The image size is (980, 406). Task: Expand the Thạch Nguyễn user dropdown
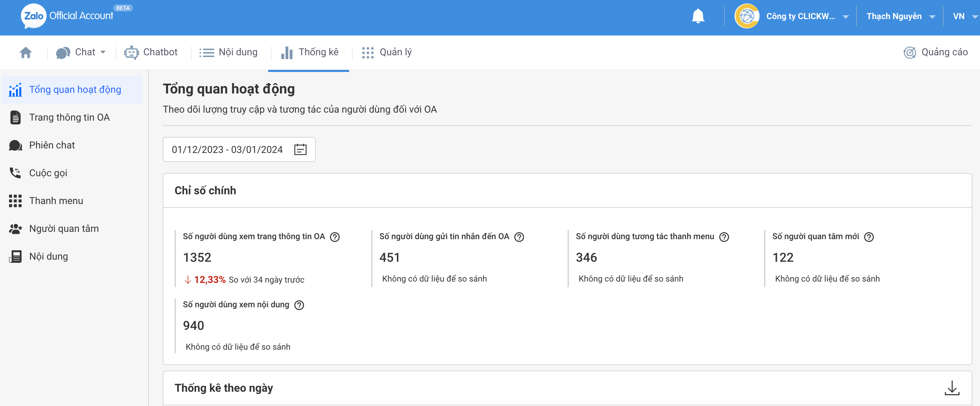coord(932,17)
